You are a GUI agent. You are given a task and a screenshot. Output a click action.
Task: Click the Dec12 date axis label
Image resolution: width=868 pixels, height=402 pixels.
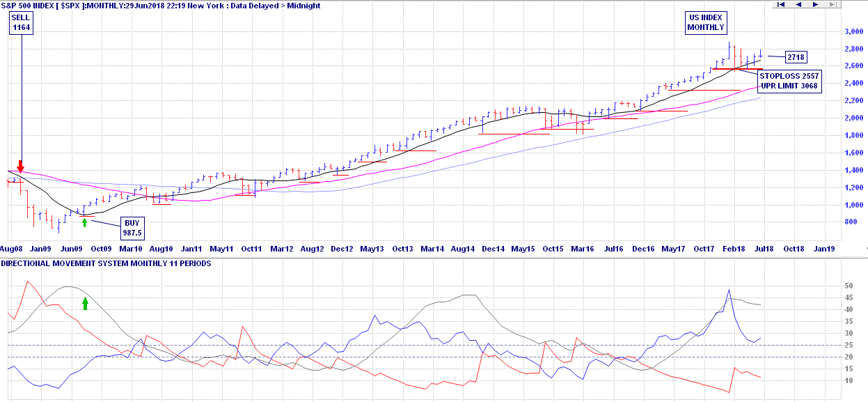342,249
